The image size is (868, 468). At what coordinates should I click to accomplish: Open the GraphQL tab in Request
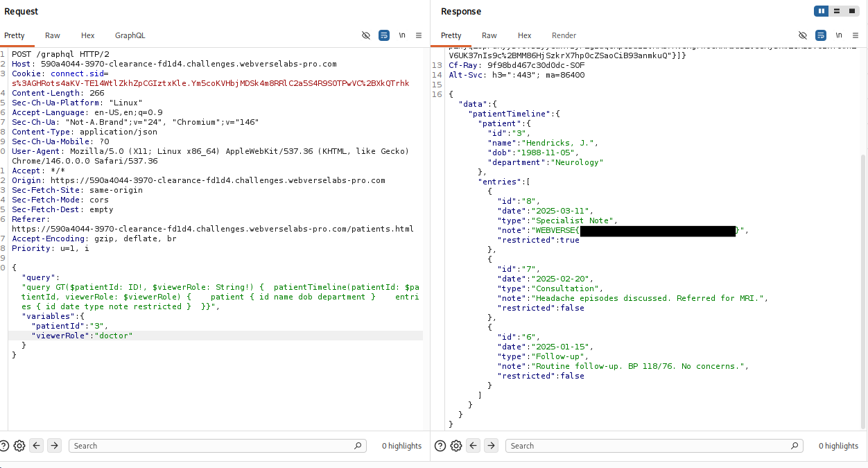pyautogui.click(x=130, y=35)
